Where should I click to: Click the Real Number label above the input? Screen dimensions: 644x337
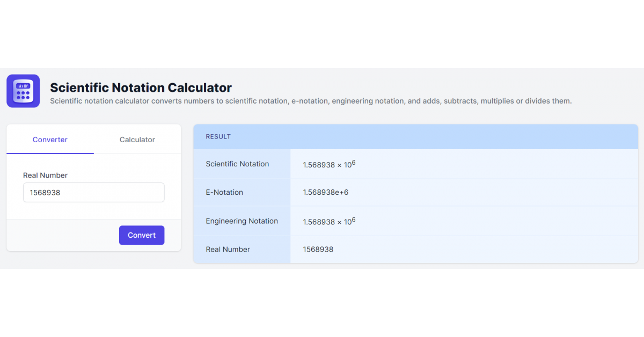pyautogui.click(x=45, y=175)
